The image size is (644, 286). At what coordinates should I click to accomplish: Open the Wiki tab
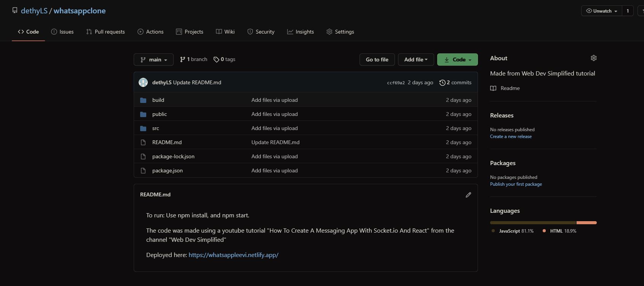coord(225,32)
